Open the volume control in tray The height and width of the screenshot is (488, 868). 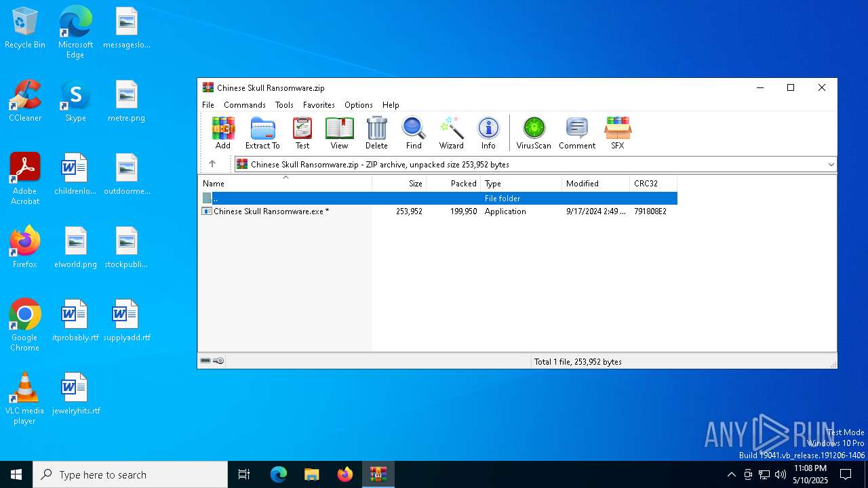pos(781,474)
